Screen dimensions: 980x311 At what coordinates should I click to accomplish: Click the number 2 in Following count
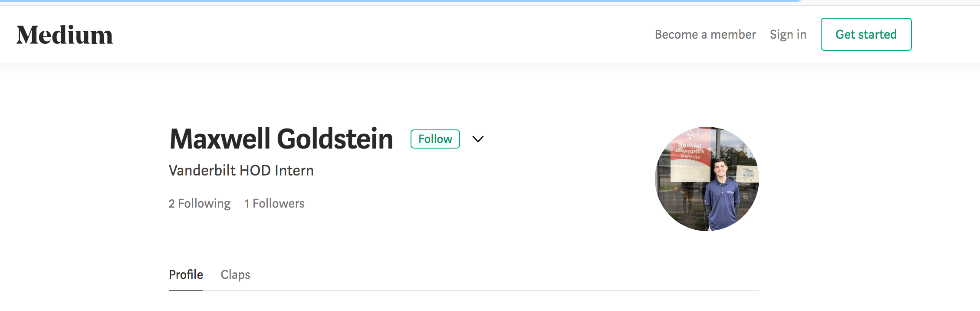(172, 204)
